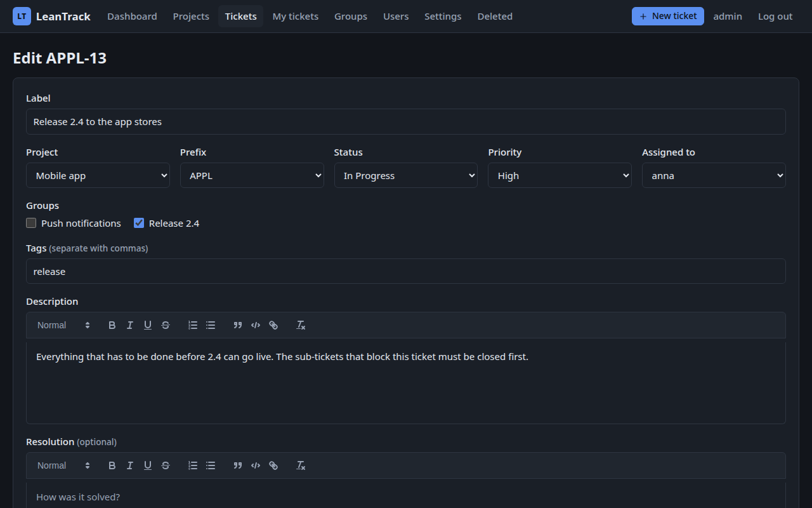Insert ordered list in the Resolution editor
Viewport: 812px width, 508px height.
click(x=193, y=465)
